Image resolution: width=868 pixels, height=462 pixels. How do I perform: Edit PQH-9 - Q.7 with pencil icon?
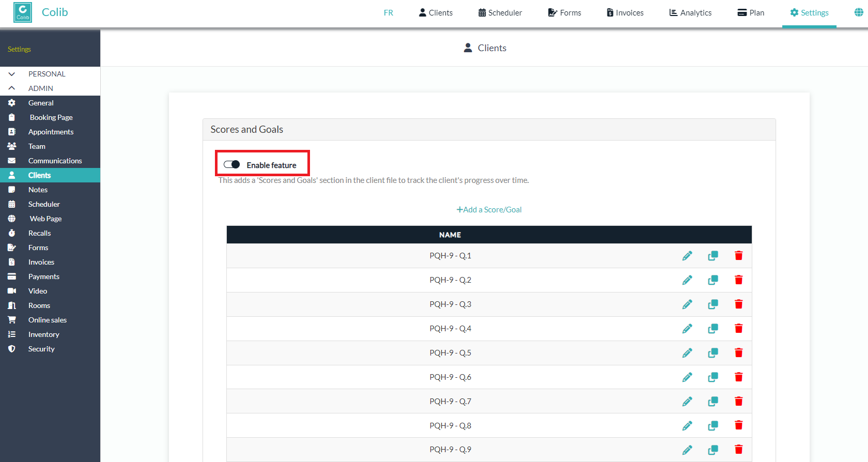pos(687,402)
